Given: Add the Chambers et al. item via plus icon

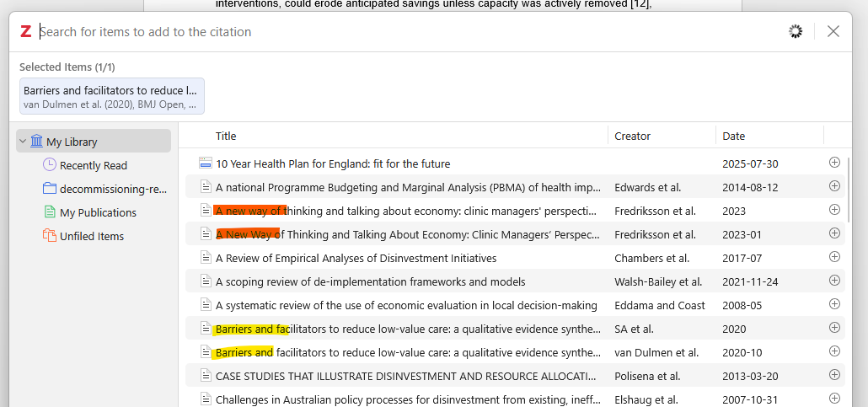Looking at the screenshot, I should pyautogui.click(x=834, y=257).
